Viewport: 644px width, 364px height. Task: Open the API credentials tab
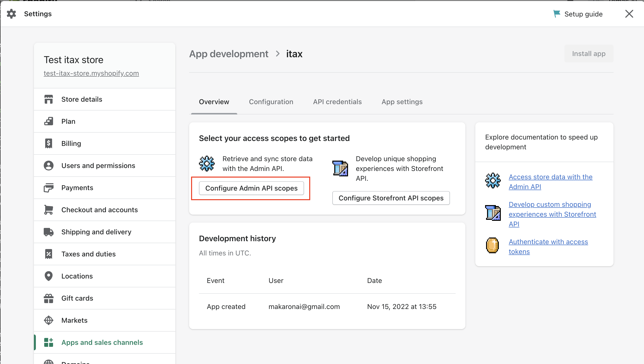337,102
